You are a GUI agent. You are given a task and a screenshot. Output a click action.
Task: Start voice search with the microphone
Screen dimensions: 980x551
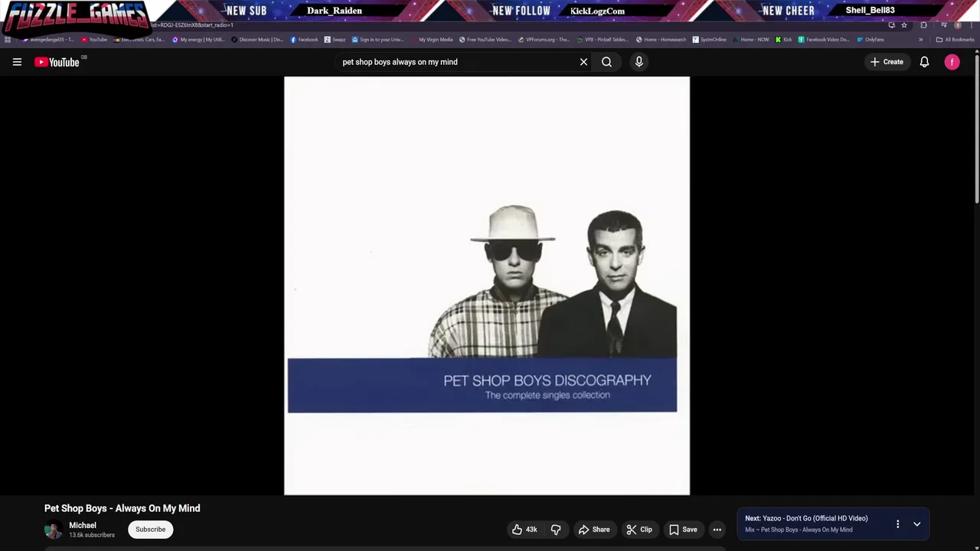(x=639, y=62)
